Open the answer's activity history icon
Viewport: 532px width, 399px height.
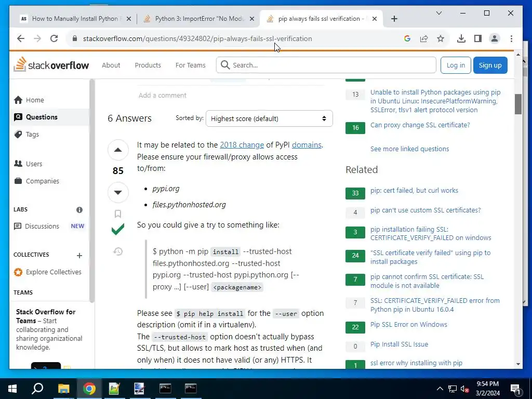[x=118, y=251]
